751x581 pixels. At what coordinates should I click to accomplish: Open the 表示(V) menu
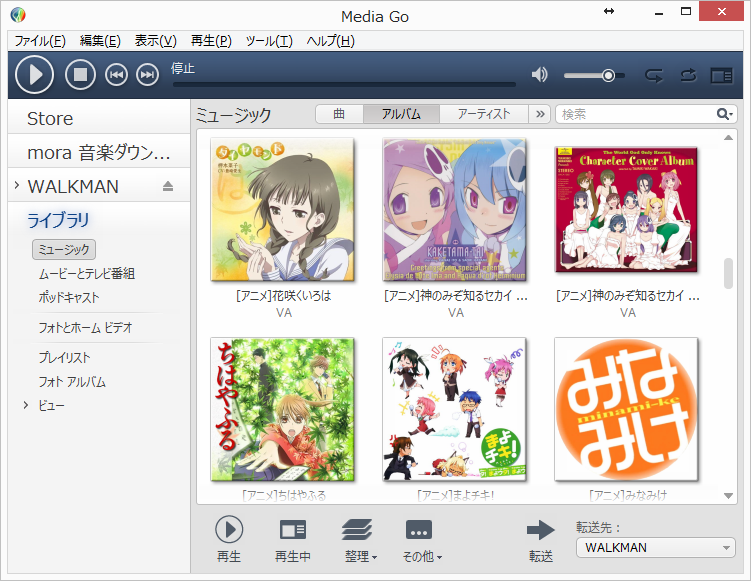coord(155,41)
